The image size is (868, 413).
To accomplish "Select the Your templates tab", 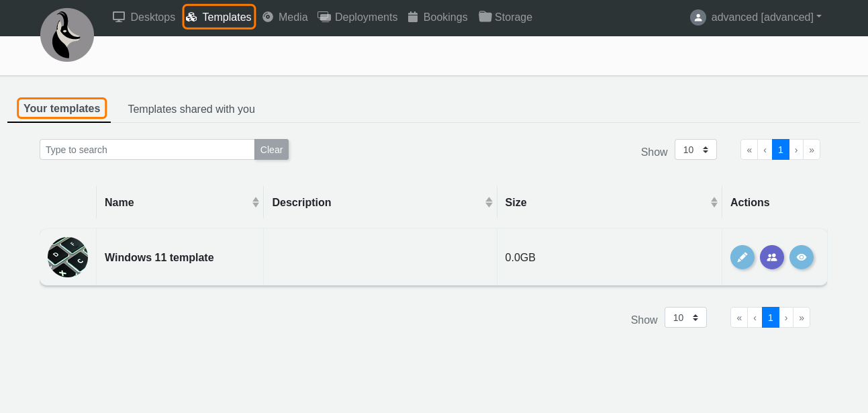I will [x=62, y=108].
